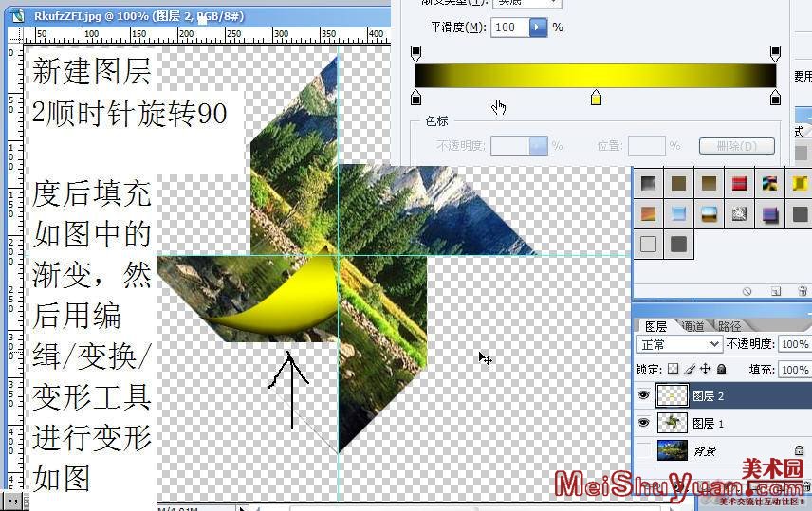812x511 pixels.
Task: Click the 图层 2 layer name
Action: (708, 396)
